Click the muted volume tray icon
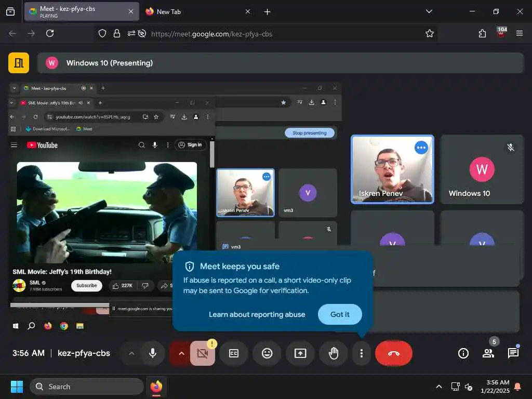This screenshot has width=532, height=399. (469, 387)
